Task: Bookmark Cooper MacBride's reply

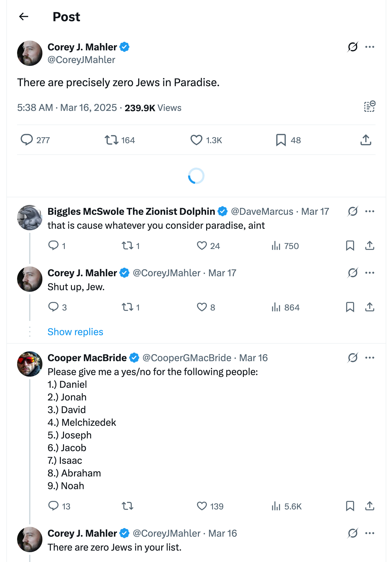Action: click(x=350, y=507)
